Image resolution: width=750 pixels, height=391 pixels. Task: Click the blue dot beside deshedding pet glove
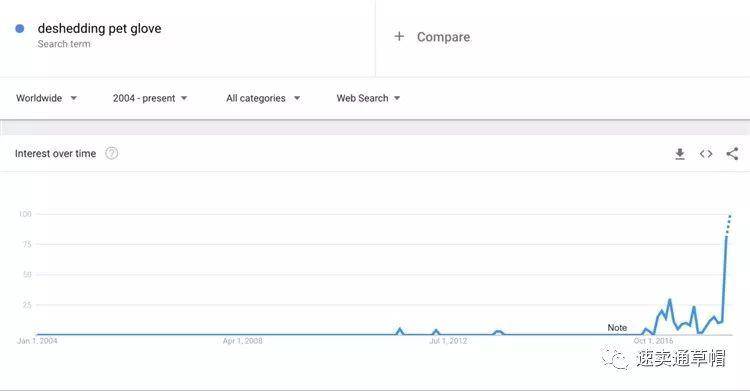tap(20, 29)
